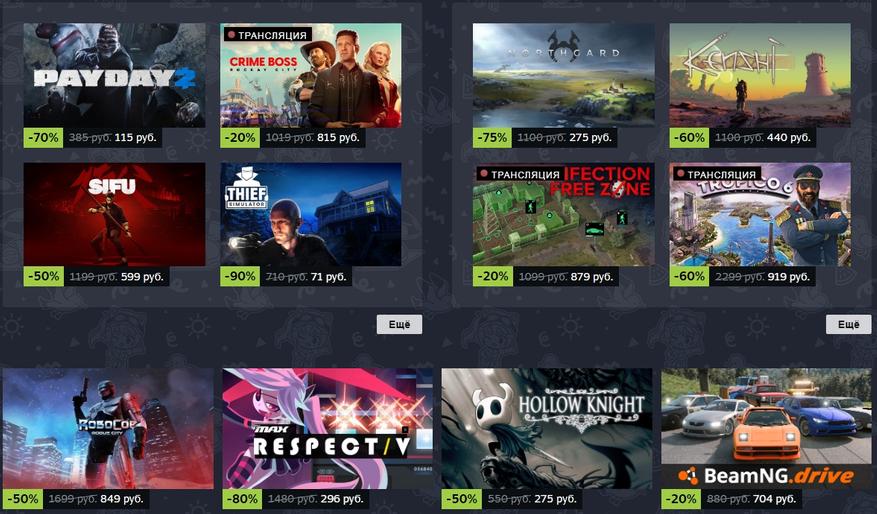The image size is (877, 514).
Task: Select the BeamNG.drive game capsule
Action: point(766,428)
